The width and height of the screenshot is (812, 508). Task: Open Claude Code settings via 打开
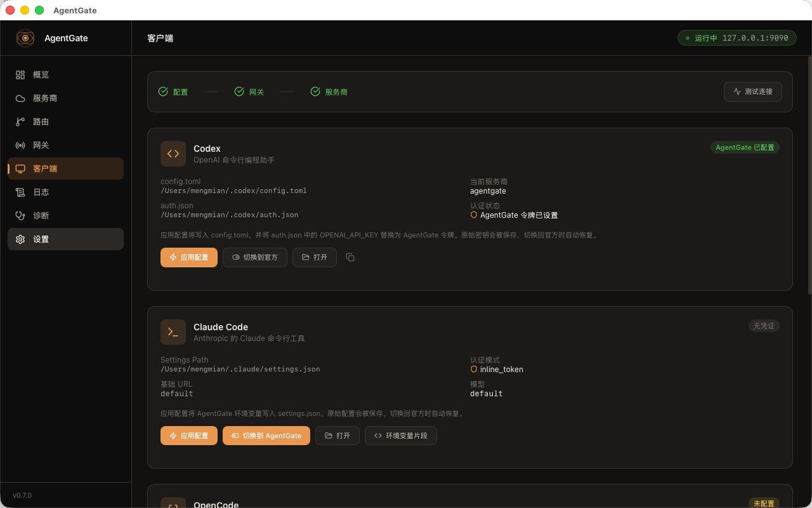(x=337, y=436)
